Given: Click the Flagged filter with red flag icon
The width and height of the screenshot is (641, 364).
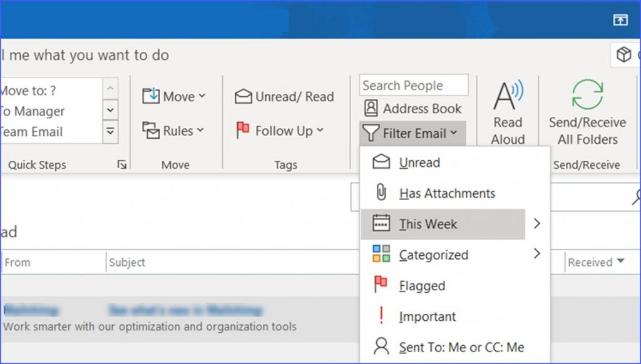Looking at the screenshot, I should click(423, 286).
